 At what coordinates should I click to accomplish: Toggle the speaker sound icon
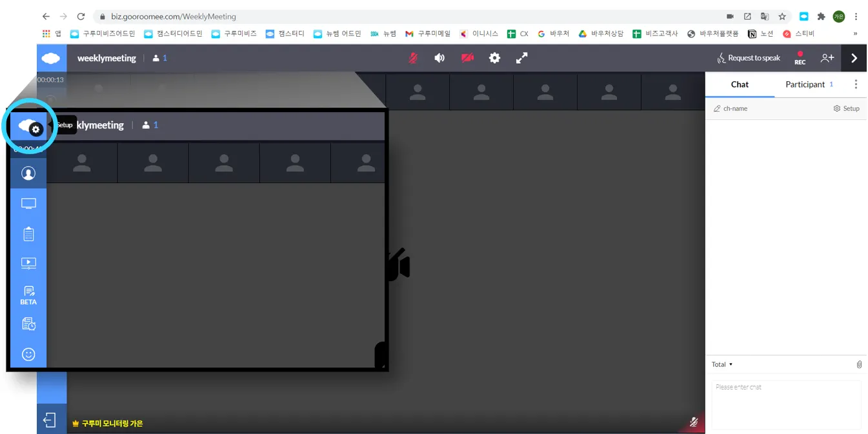439,58
